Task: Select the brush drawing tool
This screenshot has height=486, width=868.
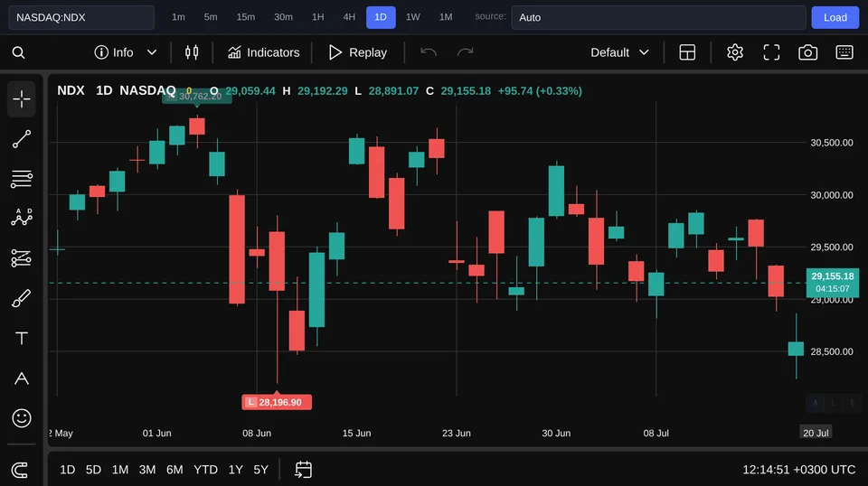Action: click(22, 299)
